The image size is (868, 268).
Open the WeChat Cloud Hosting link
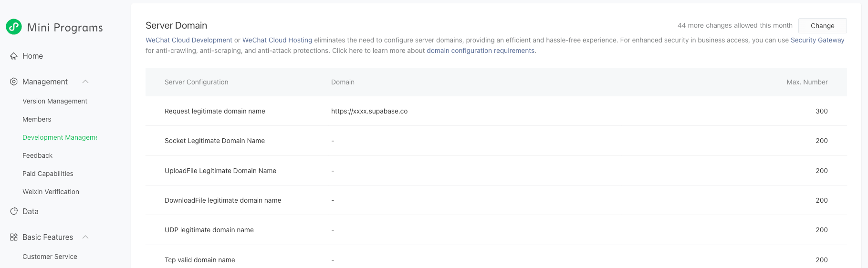click(277, 40)
